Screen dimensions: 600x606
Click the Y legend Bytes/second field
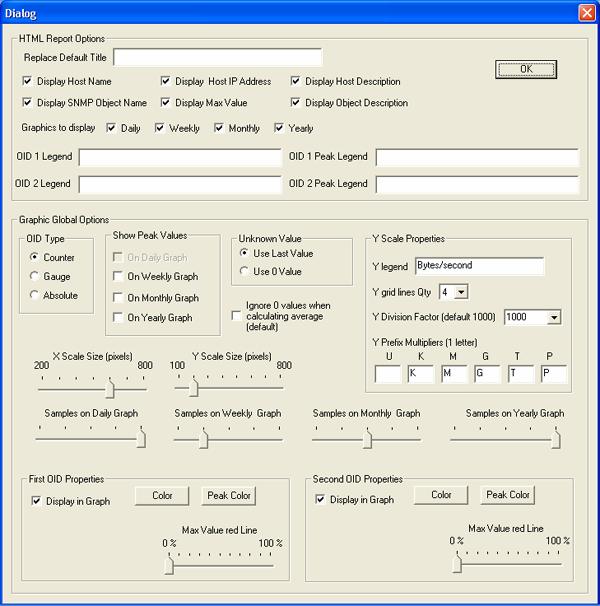tap(478, 266)
